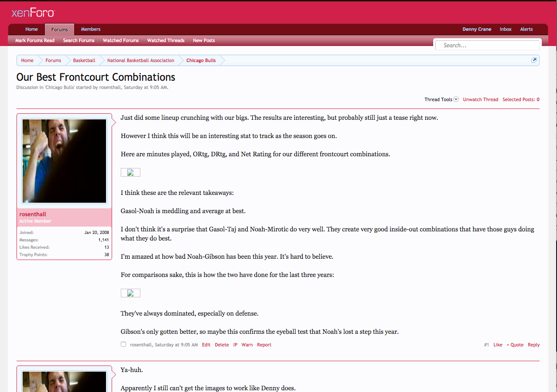Screen dimensions: 557x392
Task: Expand the Thread Tools dropdown
Action: tap(441, 99)
